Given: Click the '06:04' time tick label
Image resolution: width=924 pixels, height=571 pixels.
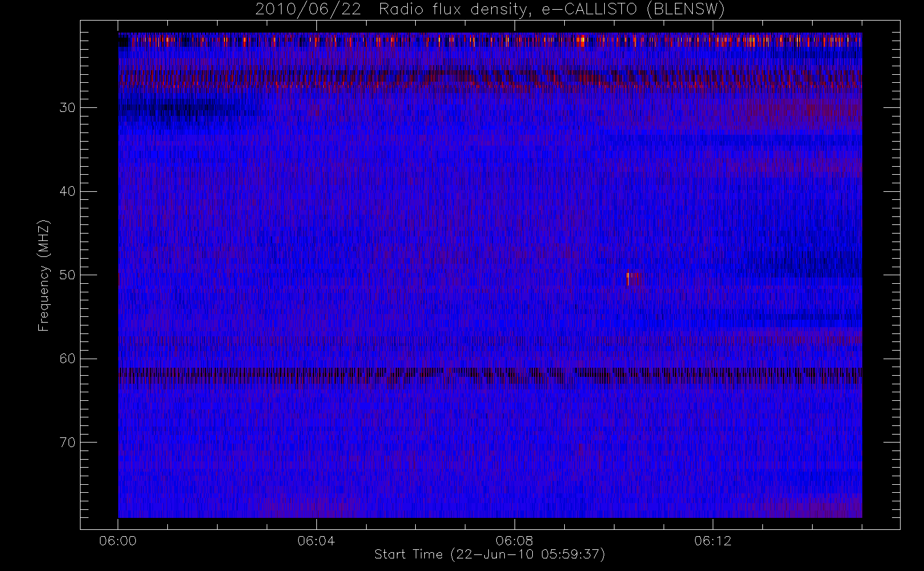Looking at the screenshot, I should tap(316, 541).
